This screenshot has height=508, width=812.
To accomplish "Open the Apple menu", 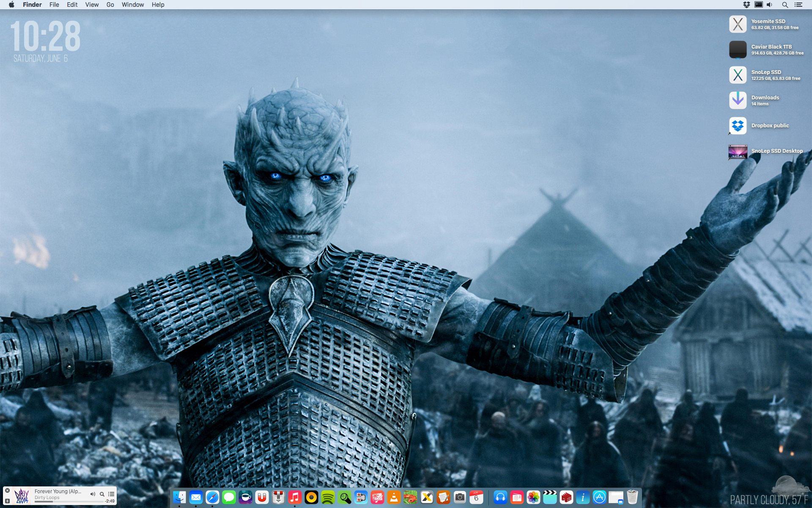I will tap(11, 5).
